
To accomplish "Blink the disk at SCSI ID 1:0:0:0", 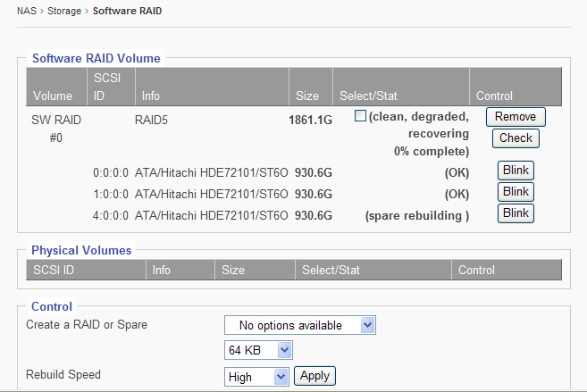I will (516, 192).
